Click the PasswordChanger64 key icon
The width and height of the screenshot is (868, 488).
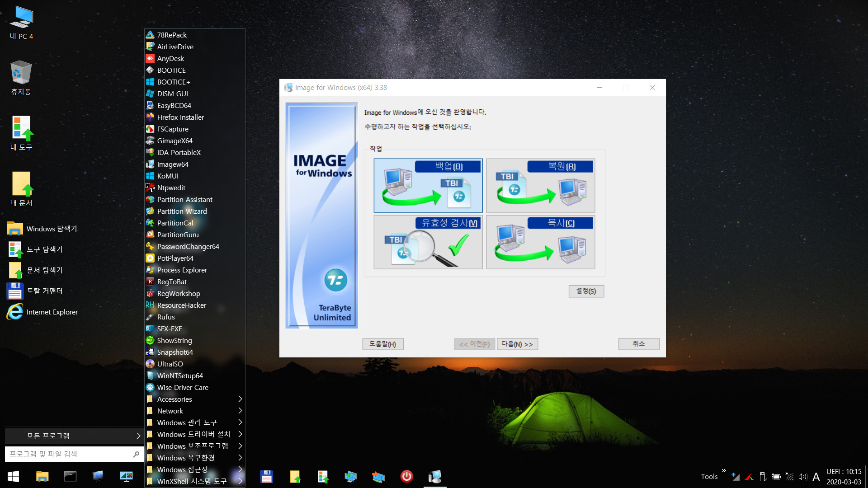coord(150,246)
